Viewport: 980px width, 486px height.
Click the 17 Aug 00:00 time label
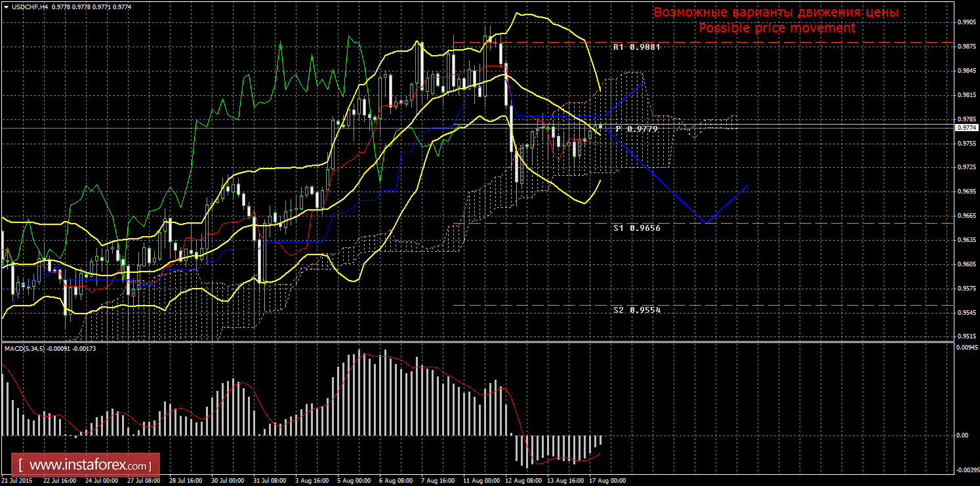click(x=608, y=481)
